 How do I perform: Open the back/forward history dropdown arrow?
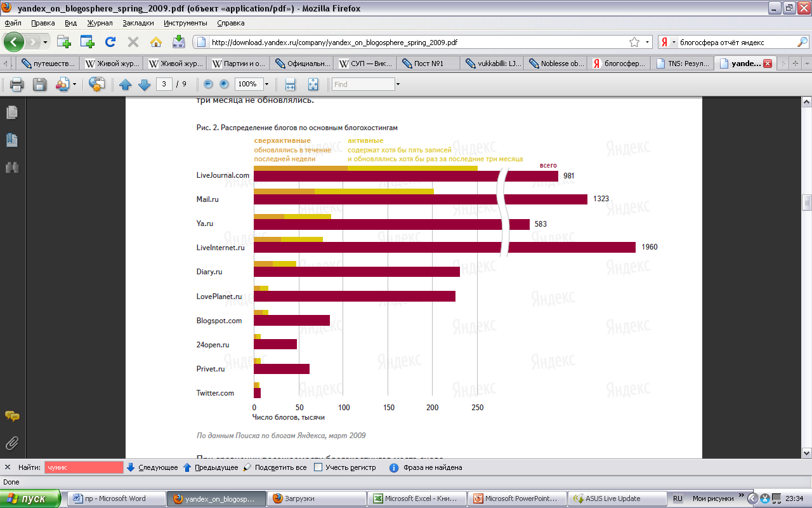click(45, 43)
